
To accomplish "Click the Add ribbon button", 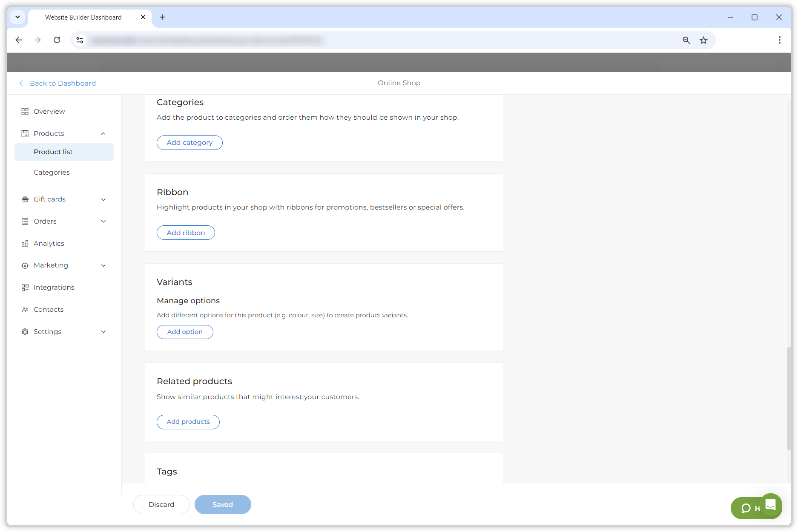I will coord(186,233).
